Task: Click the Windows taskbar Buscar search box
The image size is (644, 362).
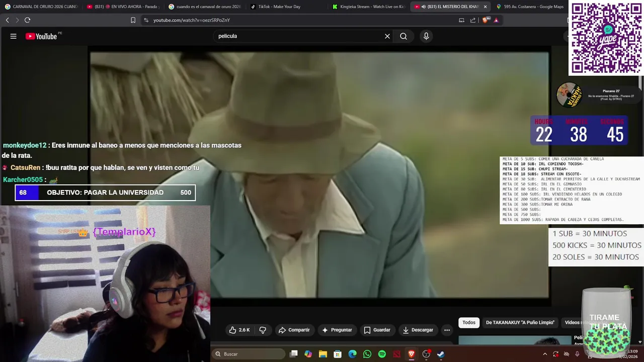Action: pos(249,354)
